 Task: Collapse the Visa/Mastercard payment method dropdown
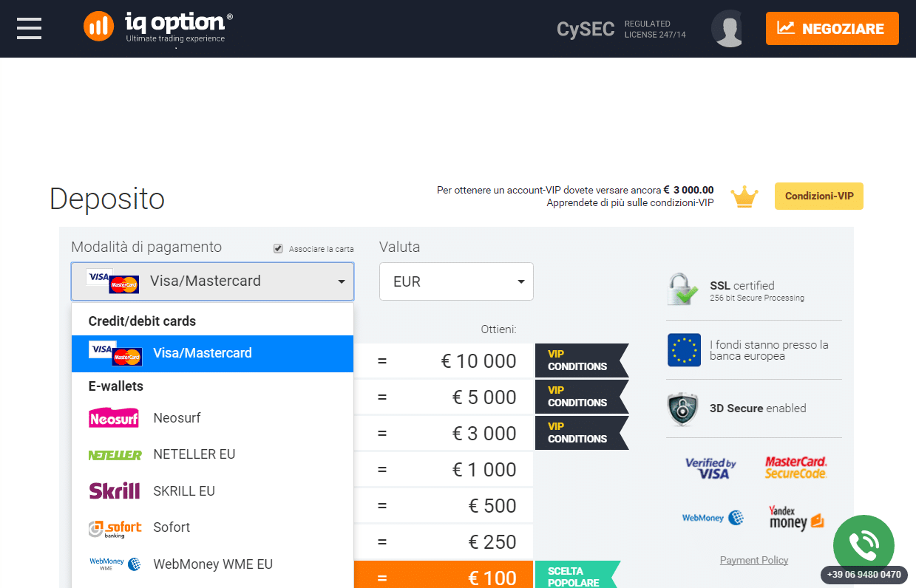click(212, 281)
